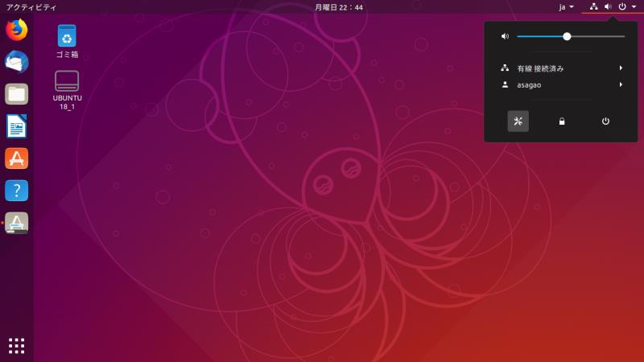The width and height of the screenshot is (644, 362).
Task: Click the power icon in top bar
Action: pos(622,7)
